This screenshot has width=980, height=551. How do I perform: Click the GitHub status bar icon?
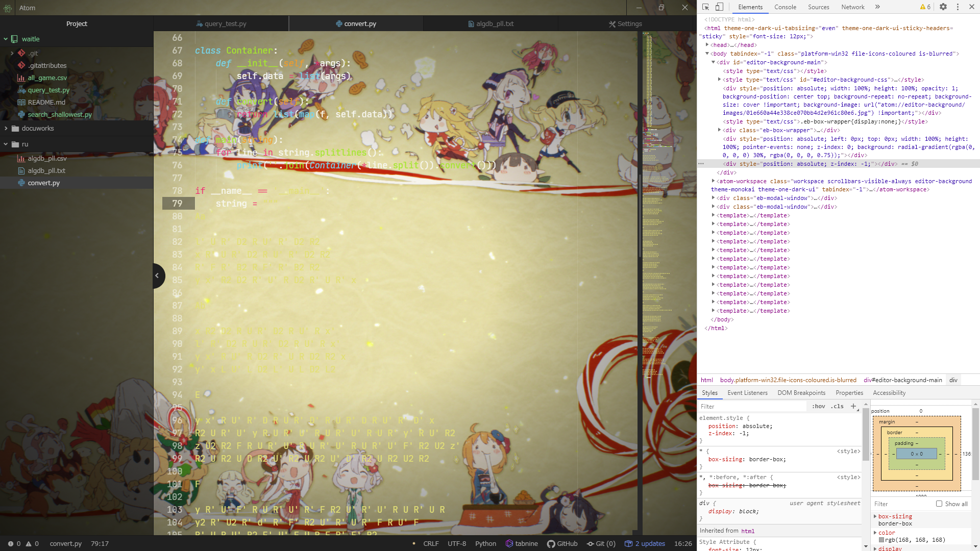click(562, 543)
